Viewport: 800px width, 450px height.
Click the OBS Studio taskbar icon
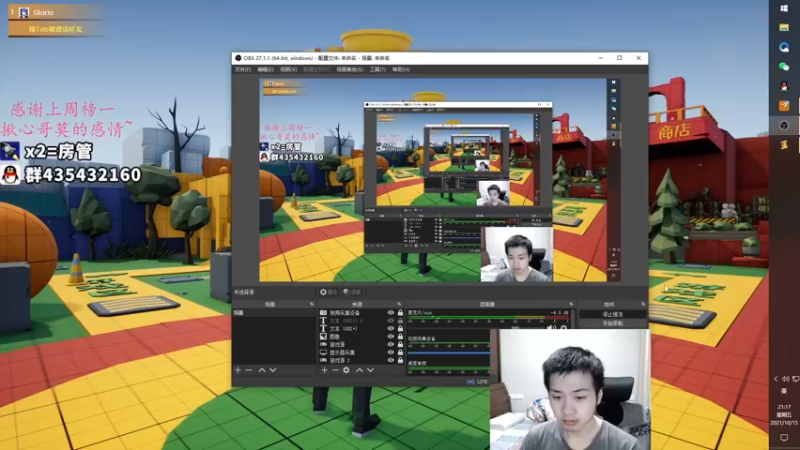pyautogui.click(x=784, y=125)
